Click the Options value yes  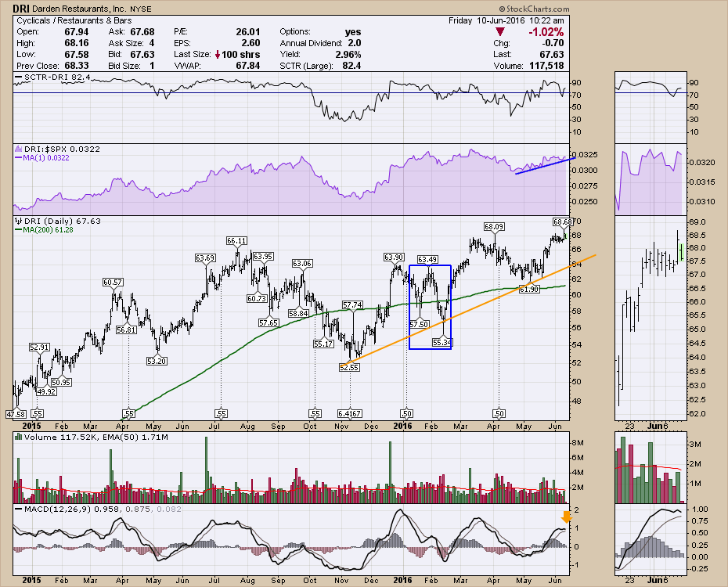(353, 31)
